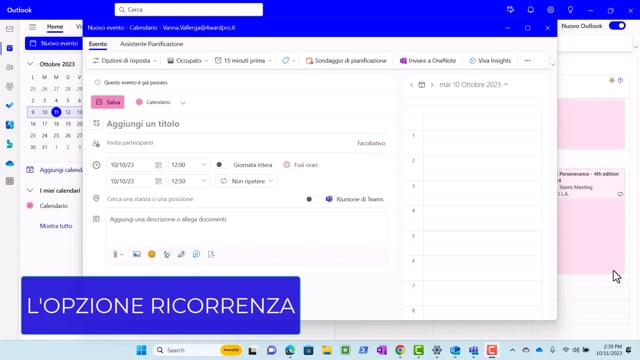Viewport: 640px width, 360px height.
Task: Open the start time 12:00 dropdown
Action: point(189,165)
